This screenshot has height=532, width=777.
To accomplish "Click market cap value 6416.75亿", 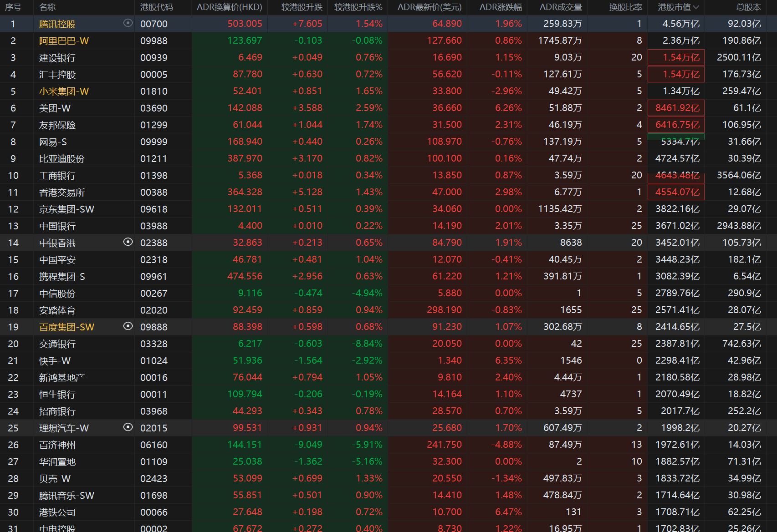I will pos(677,125).
